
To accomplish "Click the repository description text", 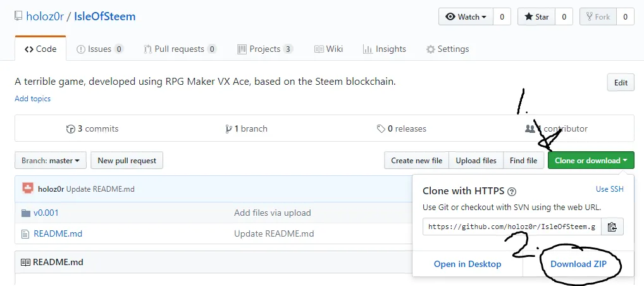I will (206, 82).
